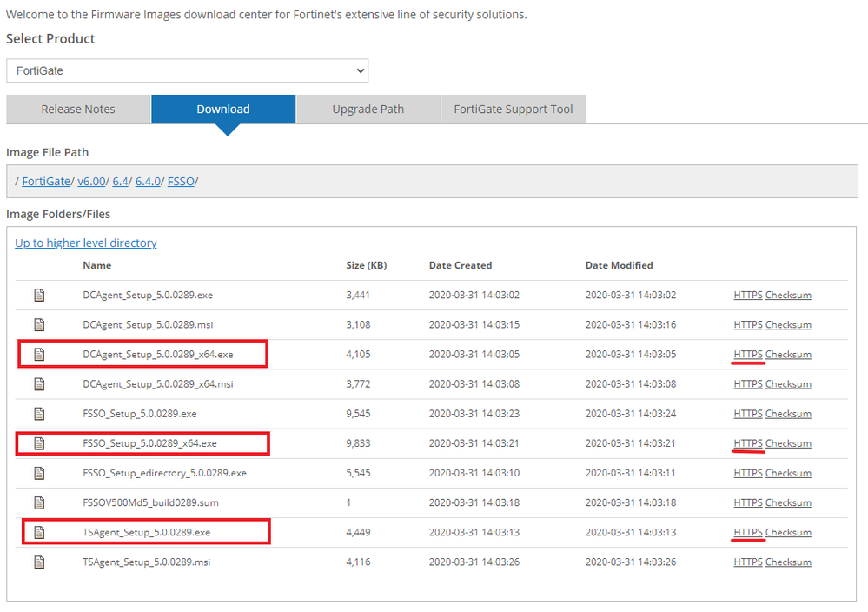
Task: Click date created 2020-03-31 14:03:23
Action: pos(474,414)
